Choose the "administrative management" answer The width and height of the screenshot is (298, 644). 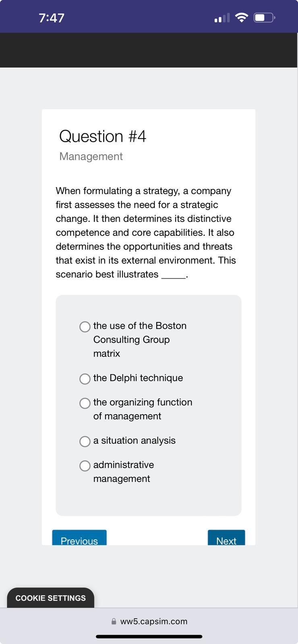pos(85,466)
